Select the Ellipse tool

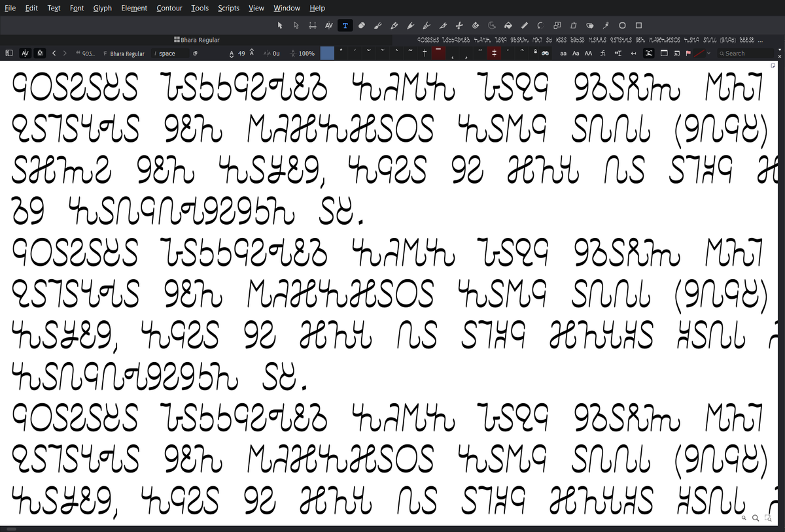pyautogui.click(x=622, y=25)
